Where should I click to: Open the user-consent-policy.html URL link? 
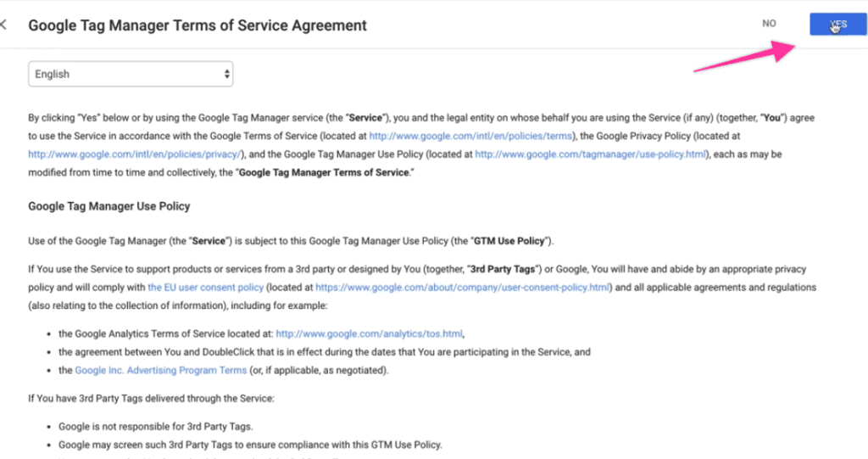point(462,287)
